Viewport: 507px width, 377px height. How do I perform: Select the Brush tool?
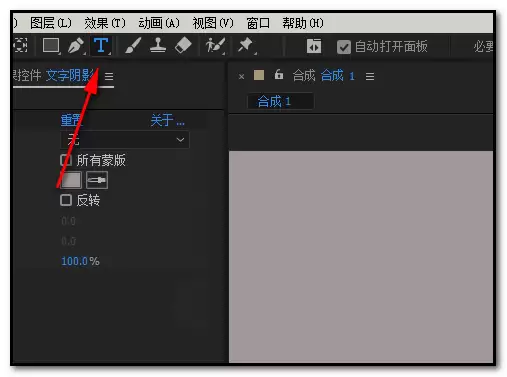[x=133, y=45]
